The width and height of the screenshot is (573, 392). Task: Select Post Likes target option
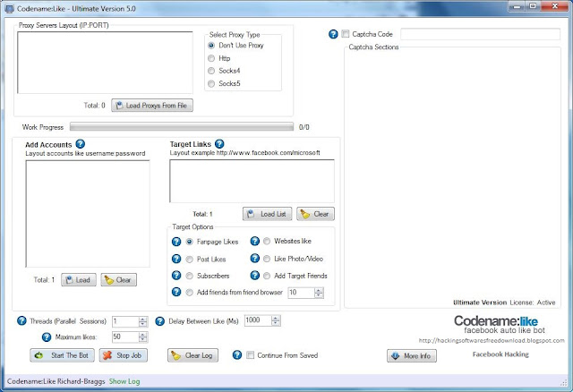pyautogui.click(x=189, y=259)
